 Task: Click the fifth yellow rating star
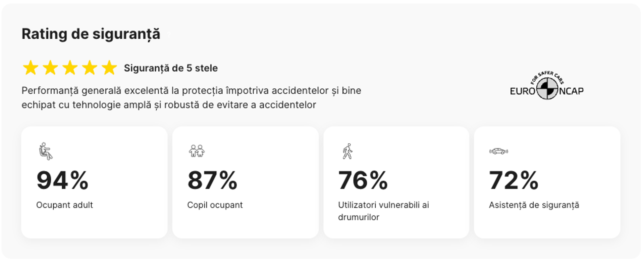(110, 68)
